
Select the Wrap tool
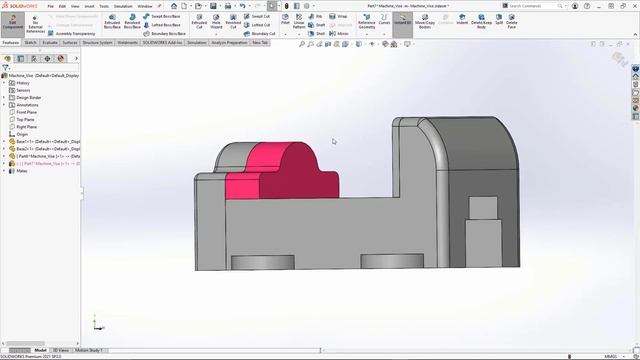coord(338,16)
